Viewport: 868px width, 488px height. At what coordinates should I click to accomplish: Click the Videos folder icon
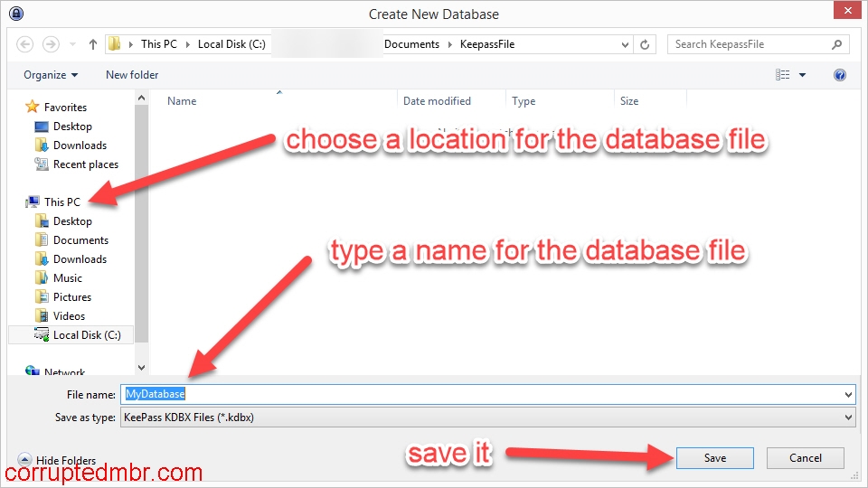(x=42, y=316)
